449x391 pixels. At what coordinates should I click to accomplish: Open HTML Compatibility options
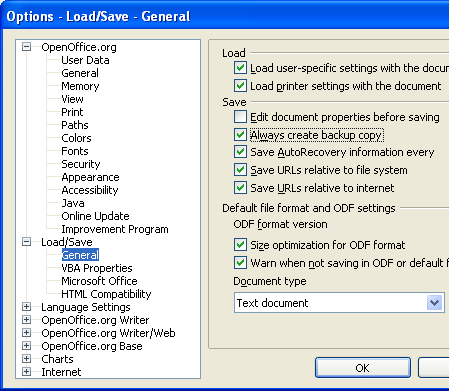(106, 294)
